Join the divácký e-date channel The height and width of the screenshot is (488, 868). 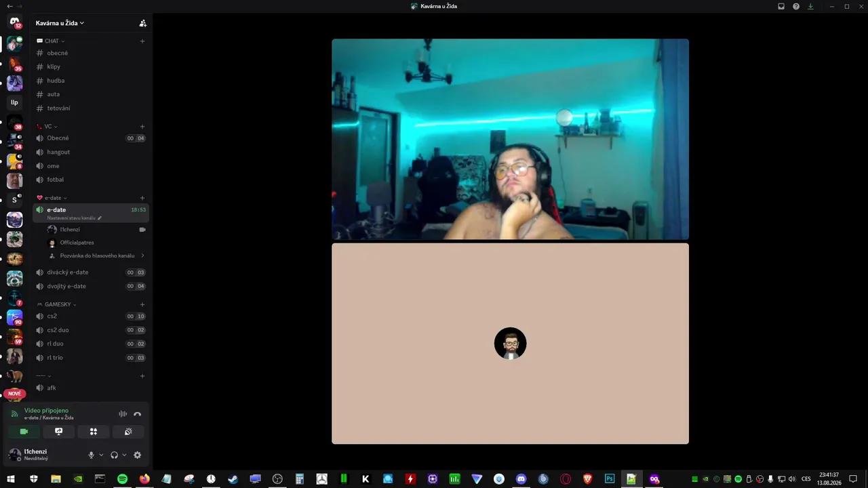point(91,272)
